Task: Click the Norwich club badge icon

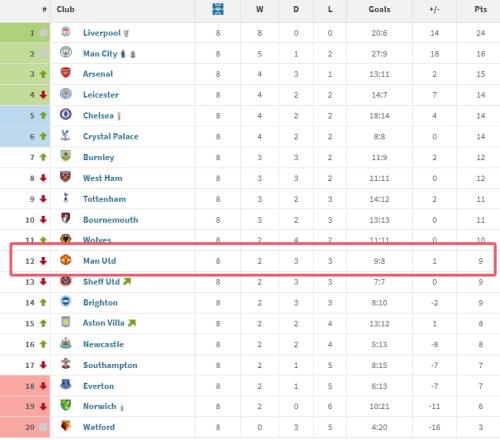Action: [x=66, y=405]
